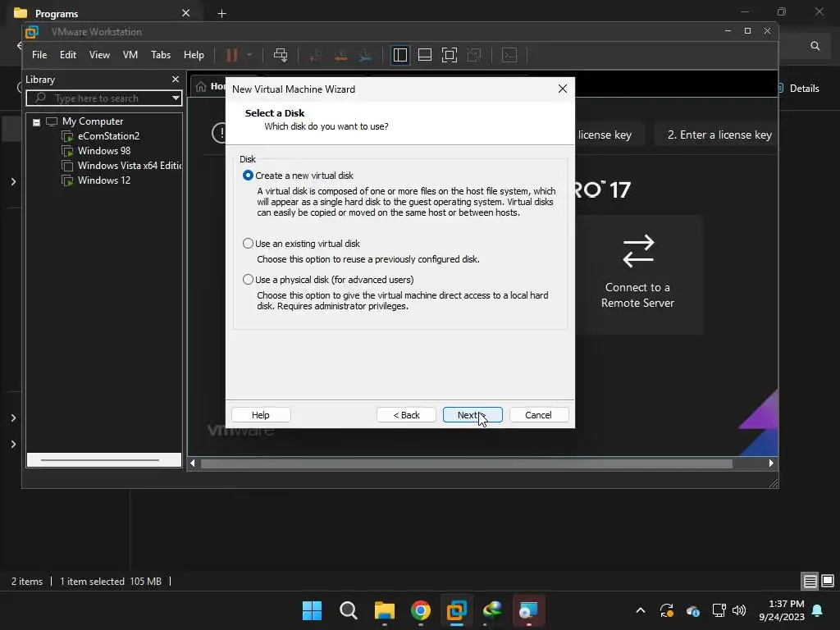Image resolution: width=840 pixels, height=630 pixels.
Task: Show hidden tray icons chevron
Action: coord(640,610)
